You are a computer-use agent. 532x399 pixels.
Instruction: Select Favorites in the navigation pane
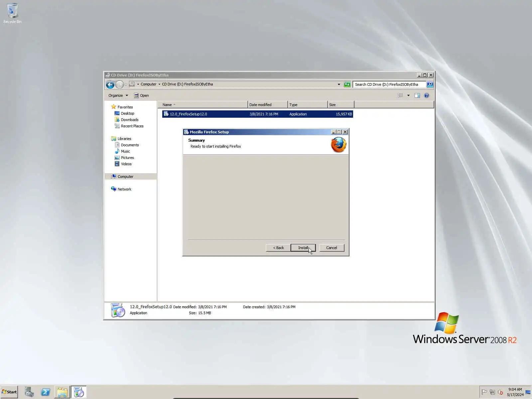click(x=125, y=107)
